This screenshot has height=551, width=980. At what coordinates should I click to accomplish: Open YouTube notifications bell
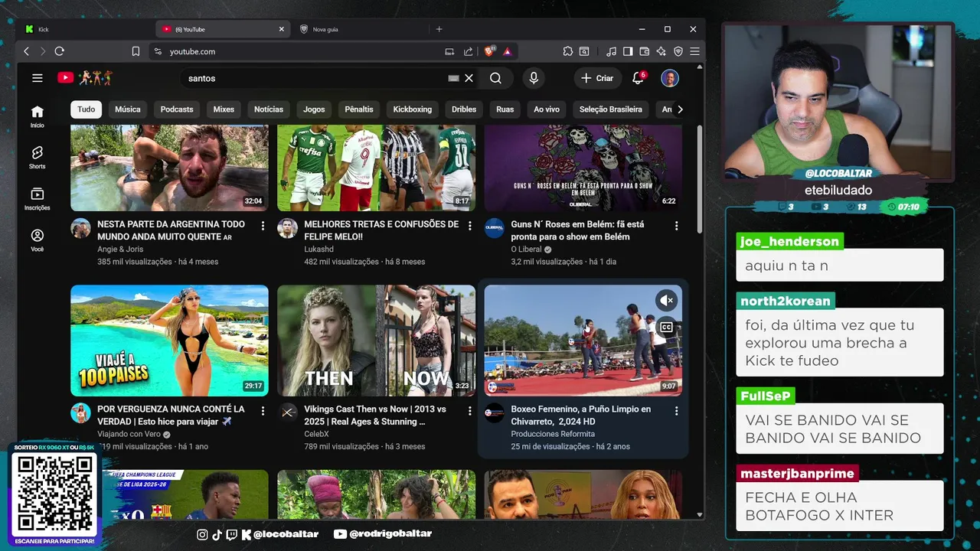(x=638, y=78)
